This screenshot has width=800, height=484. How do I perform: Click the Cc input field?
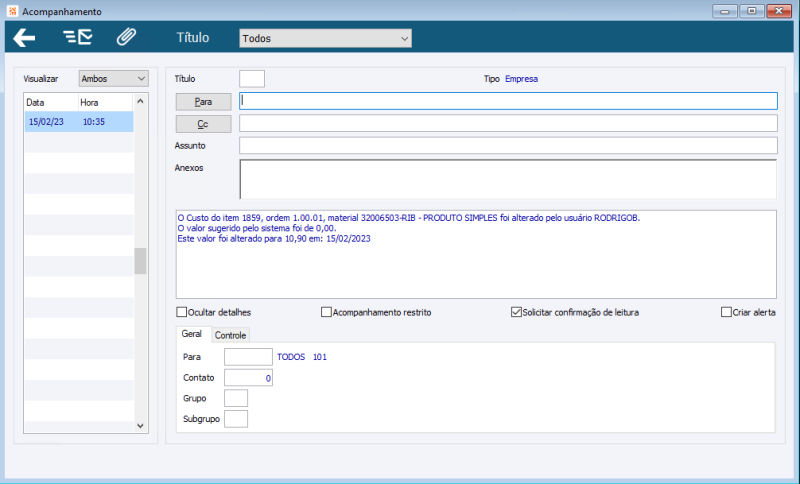point(508,123)
